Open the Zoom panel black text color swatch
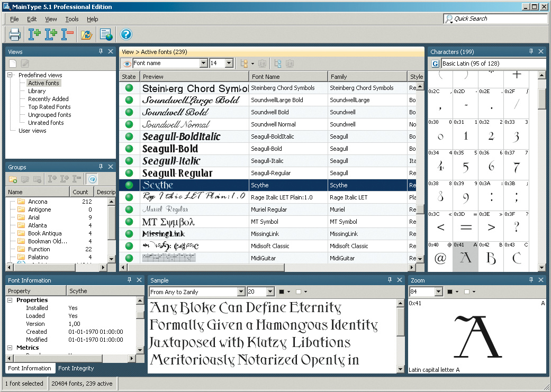 coord(450,291)
